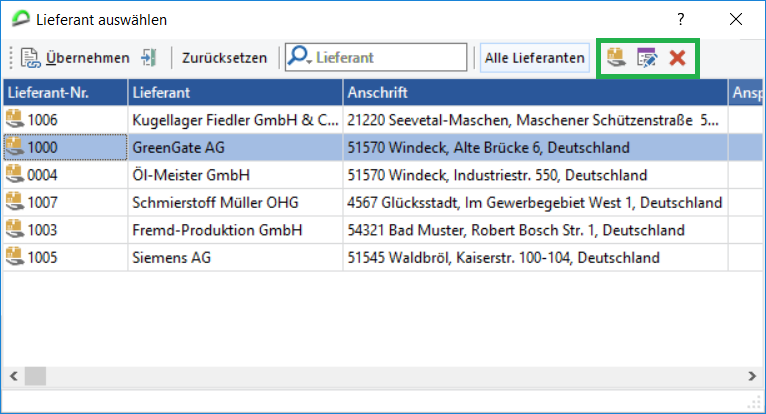Click the help question mark button

click(681, 20)
